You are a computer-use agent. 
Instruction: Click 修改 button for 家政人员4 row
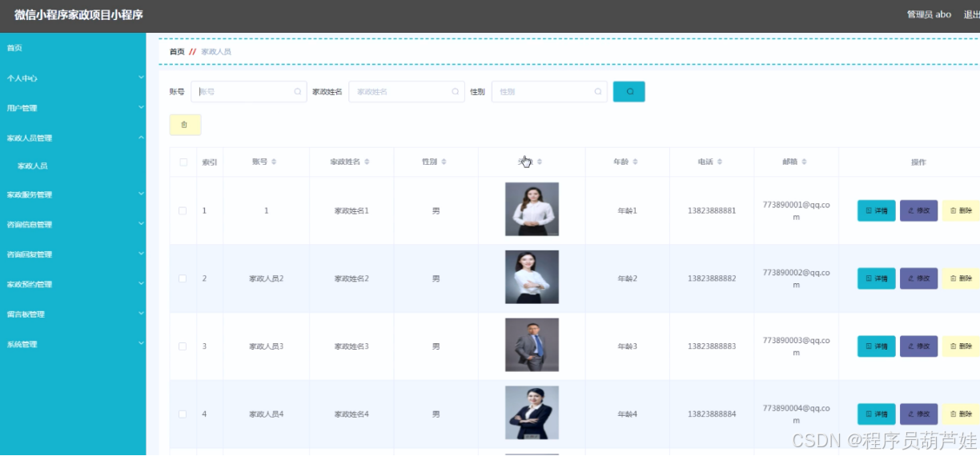(x=918, y=414)
